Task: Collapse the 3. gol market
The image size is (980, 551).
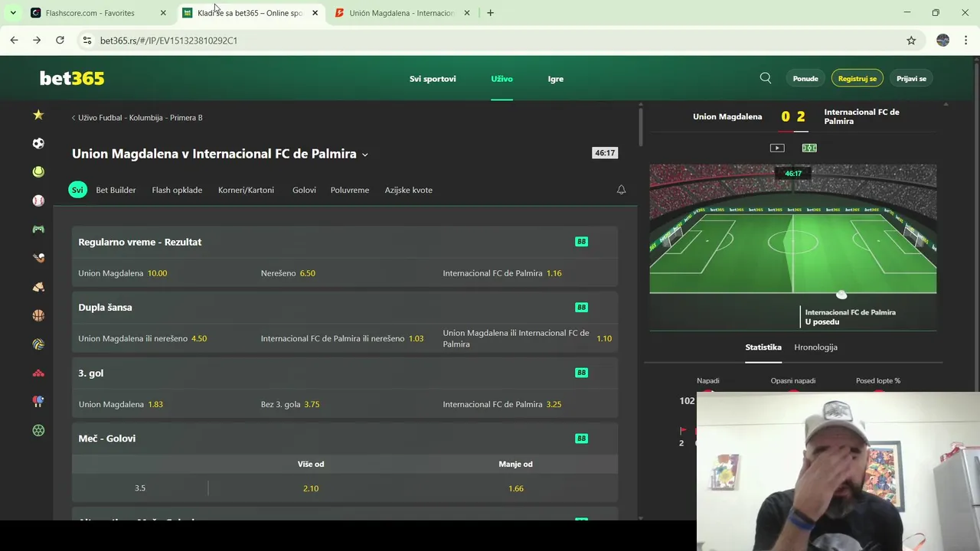Action: [345, 373]
